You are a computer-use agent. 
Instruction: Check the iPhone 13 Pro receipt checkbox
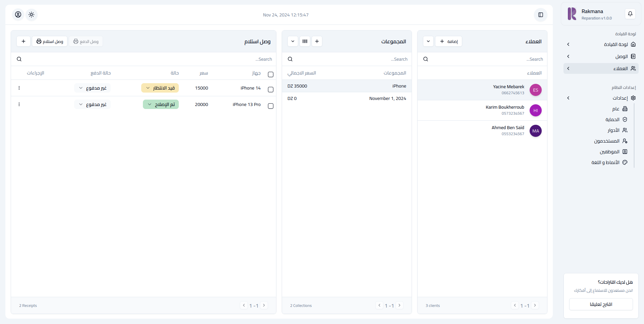point(271,106)
